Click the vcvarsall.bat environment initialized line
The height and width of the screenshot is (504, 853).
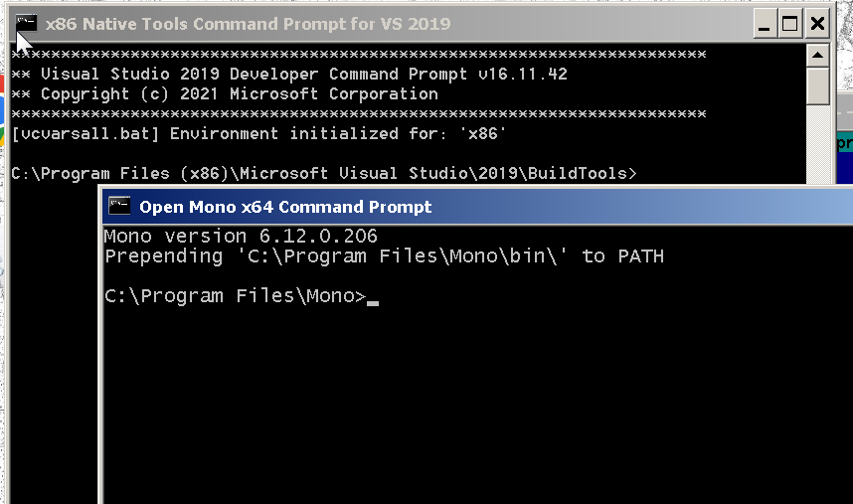pyautogui.click(x=259, y=133)
